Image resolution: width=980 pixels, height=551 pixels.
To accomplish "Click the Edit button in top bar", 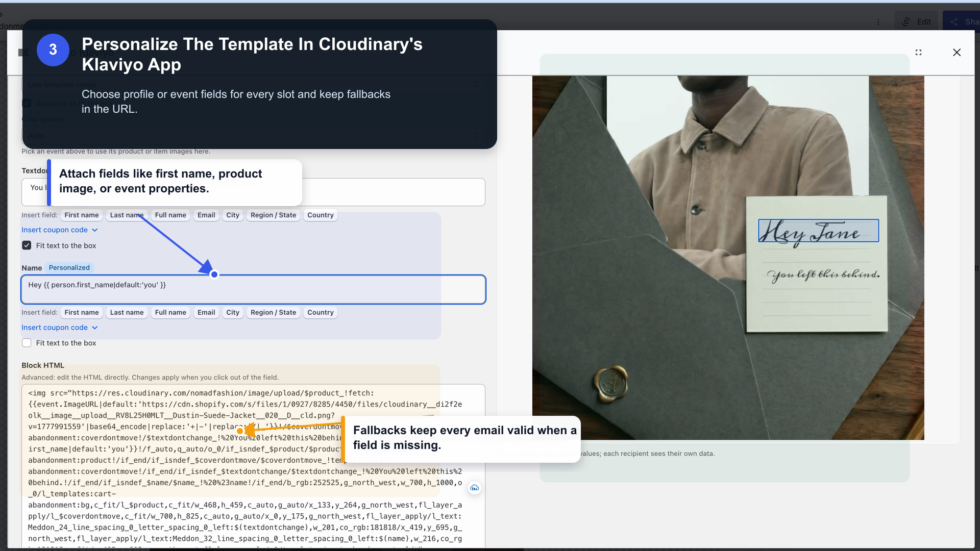I will [917, 22].
